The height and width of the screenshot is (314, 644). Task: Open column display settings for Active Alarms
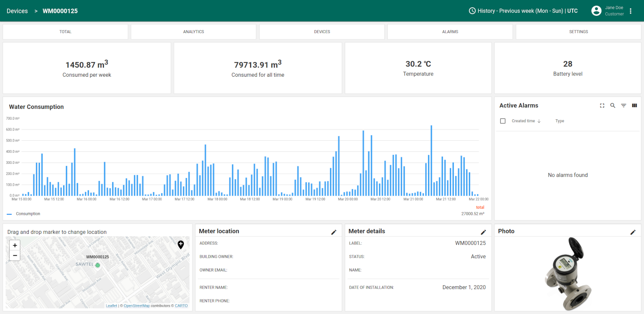coord(635,106)
